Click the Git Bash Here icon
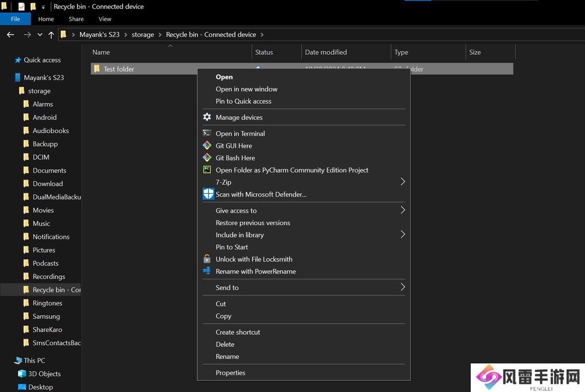 coord(207,158)
